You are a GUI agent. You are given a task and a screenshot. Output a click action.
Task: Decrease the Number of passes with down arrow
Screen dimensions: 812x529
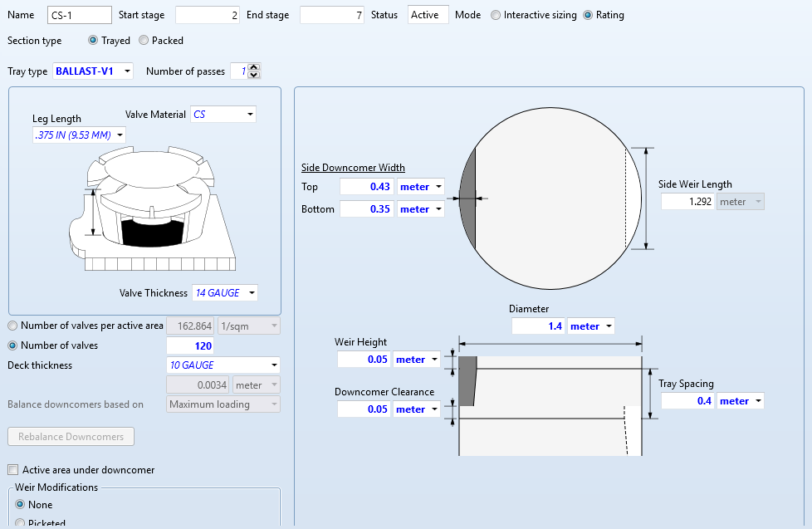254,75
